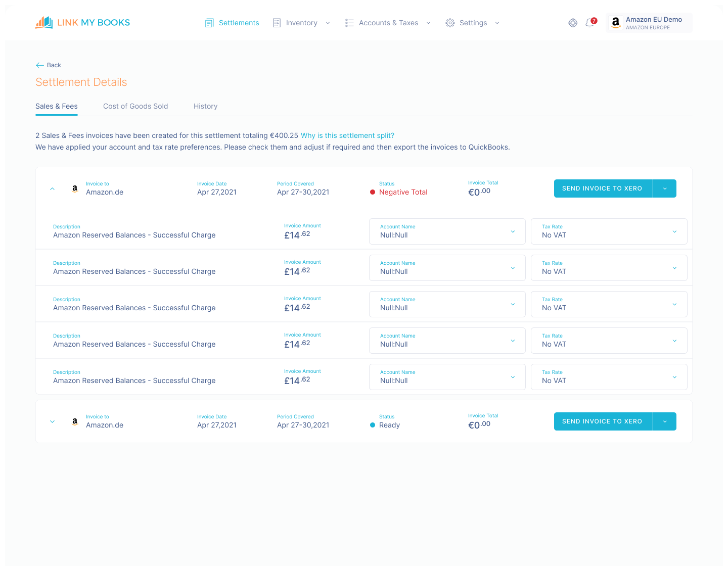Click the blue Ready status dot
Viewport: 728px width, 571px height.
coord(373,425)
